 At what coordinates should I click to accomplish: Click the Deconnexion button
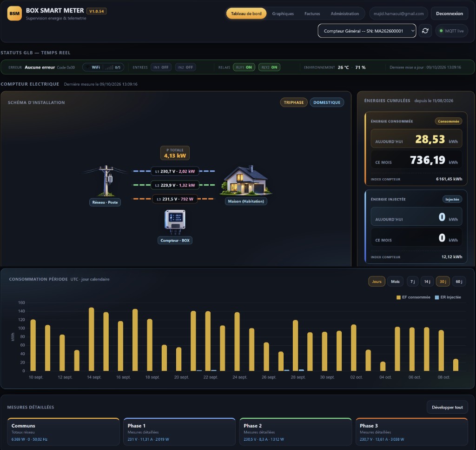pos(450,13)
